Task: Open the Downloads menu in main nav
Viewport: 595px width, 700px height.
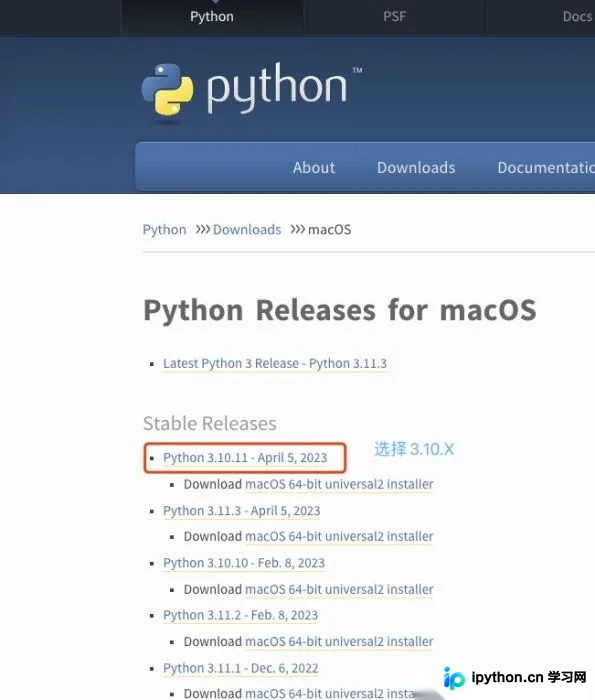Action: coord(416,167)
